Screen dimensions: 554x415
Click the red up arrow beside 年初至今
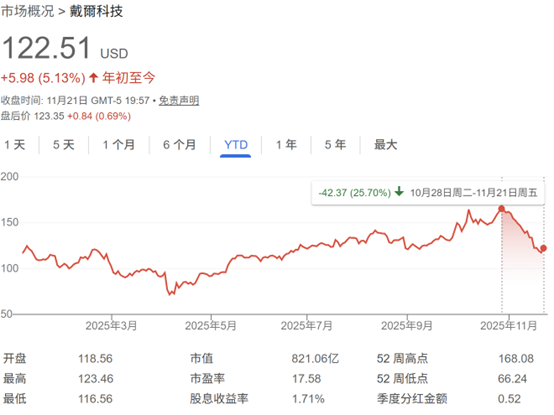click(x=94, y=78)
